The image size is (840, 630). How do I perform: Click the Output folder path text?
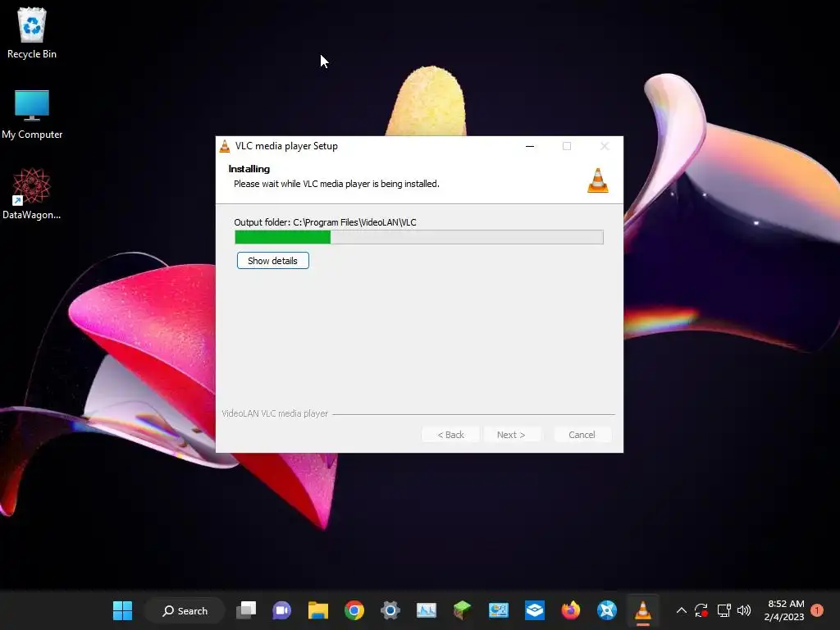click(325, 222)
